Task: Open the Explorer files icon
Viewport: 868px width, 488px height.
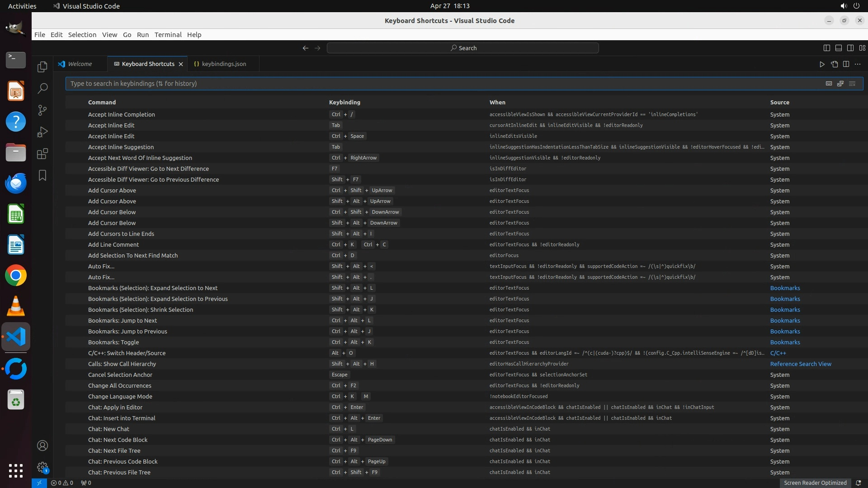Action: point(42,67)
